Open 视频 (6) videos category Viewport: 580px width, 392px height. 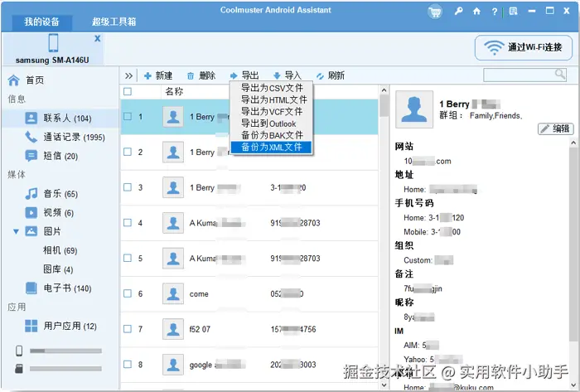50,213
